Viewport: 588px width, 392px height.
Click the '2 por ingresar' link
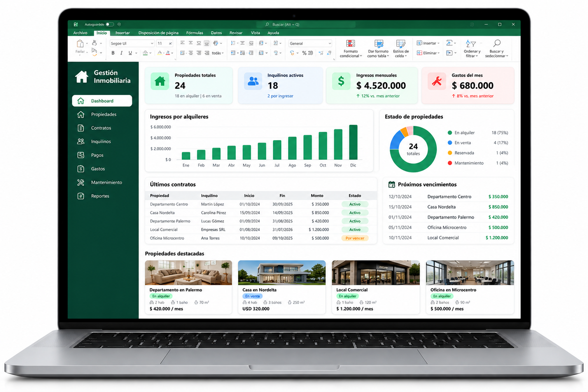pyautogui.click(x=280, y=96)
